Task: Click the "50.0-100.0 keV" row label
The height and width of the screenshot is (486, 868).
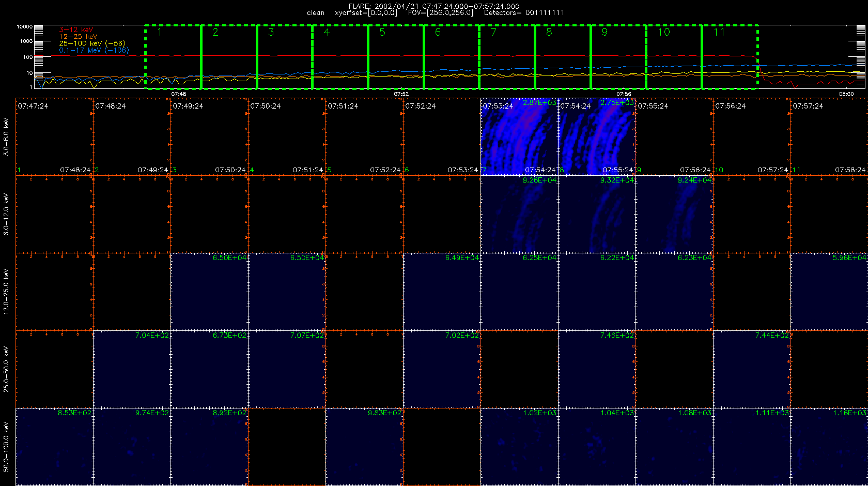Action: [6, 447]
